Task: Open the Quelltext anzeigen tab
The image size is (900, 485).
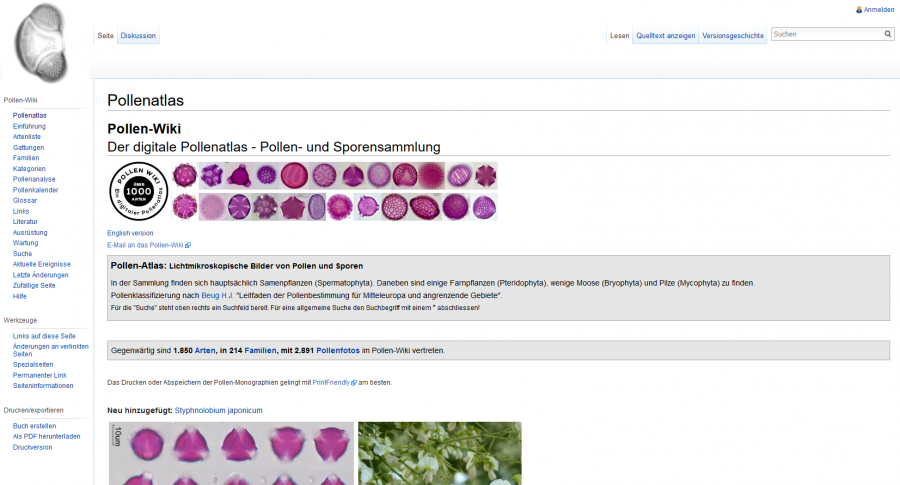Action: tap(665, 36)
